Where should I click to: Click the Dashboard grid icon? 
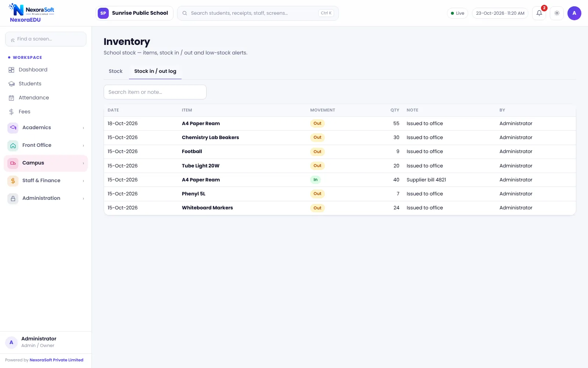pyautogui.click(x=11, y=70)
